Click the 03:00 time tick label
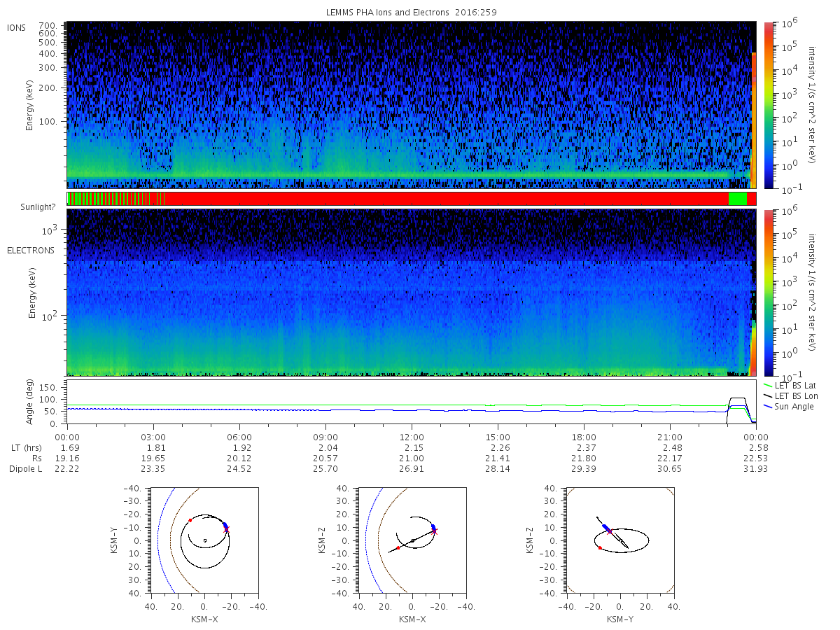The width and height of the screenshot is (840, 630). pos(153,437)
